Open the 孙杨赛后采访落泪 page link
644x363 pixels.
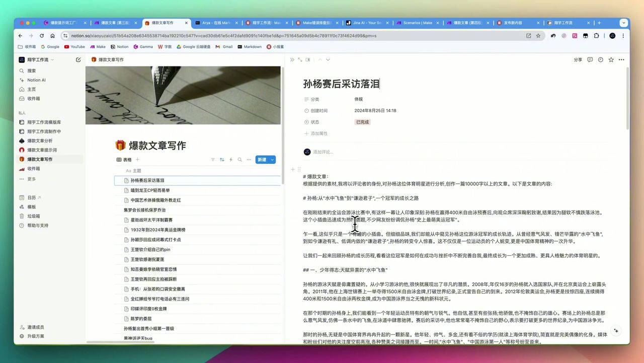coord(147,180)
